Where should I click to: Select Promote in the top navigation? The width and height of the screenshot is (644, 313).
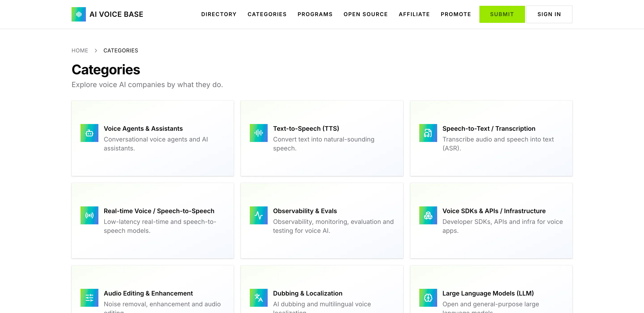click(456, 14)
